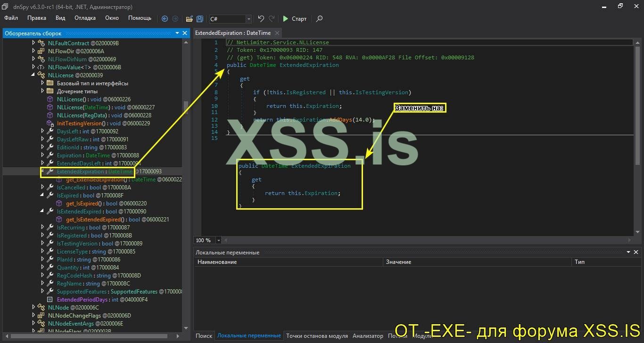Collapse the NLLicense class node

coord(34,75)
